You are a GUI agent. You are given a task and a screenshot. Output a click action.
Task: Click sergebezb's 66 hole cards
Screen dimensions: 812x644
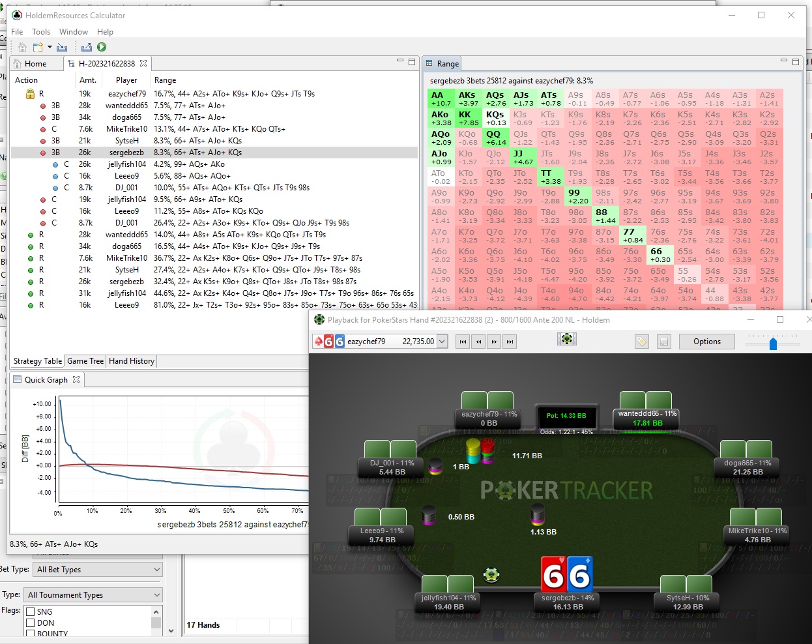coord(567,574)
